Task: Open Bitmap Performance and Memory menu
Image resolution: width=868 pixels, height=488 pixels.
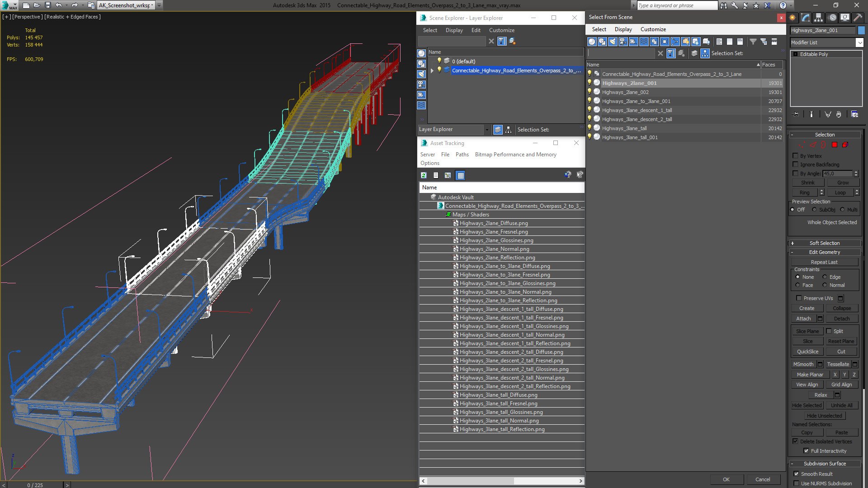Action: pyautogui.click(x=515, y=155)
